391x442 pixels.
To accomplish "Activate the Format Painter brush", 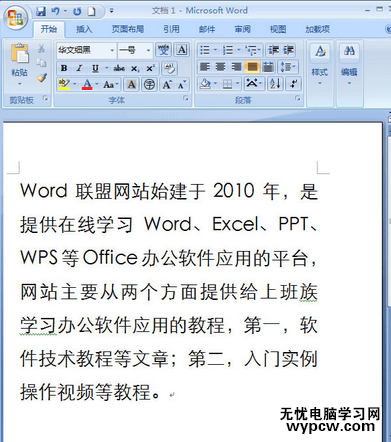I will pos(42,78).
